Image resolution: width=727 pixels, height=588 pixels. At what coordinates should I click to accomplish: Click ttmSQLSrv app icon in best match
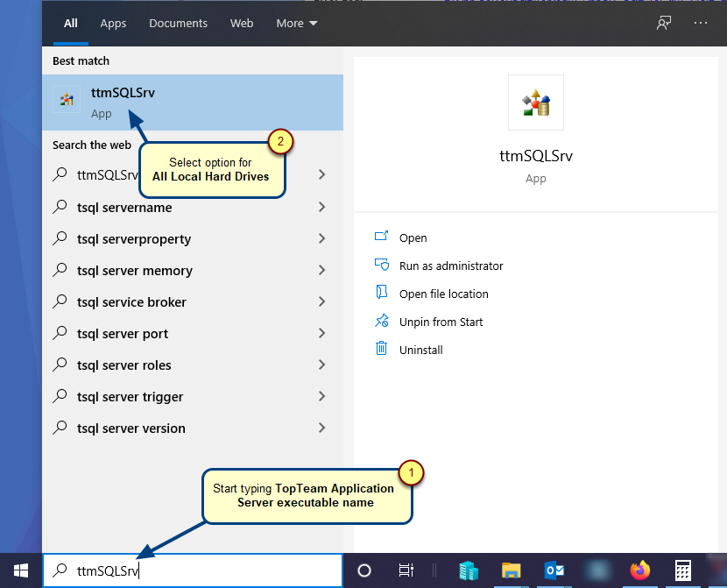point(67,99)
